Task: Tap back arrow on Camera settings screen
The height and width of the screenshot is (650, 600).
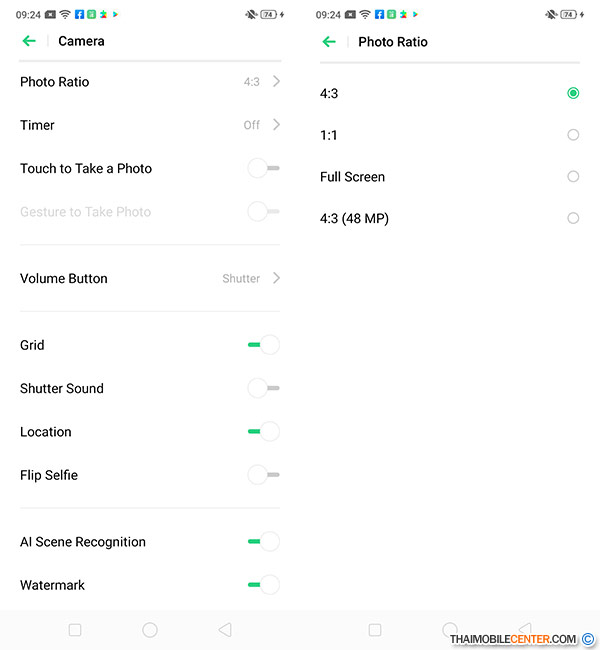Action: [x=29, y=41]
